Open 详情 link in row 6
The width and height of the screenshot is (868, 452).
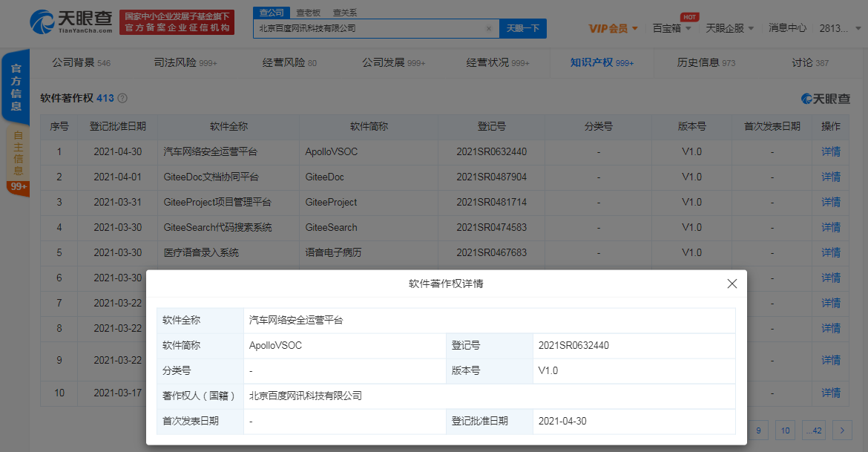[830, 278]
